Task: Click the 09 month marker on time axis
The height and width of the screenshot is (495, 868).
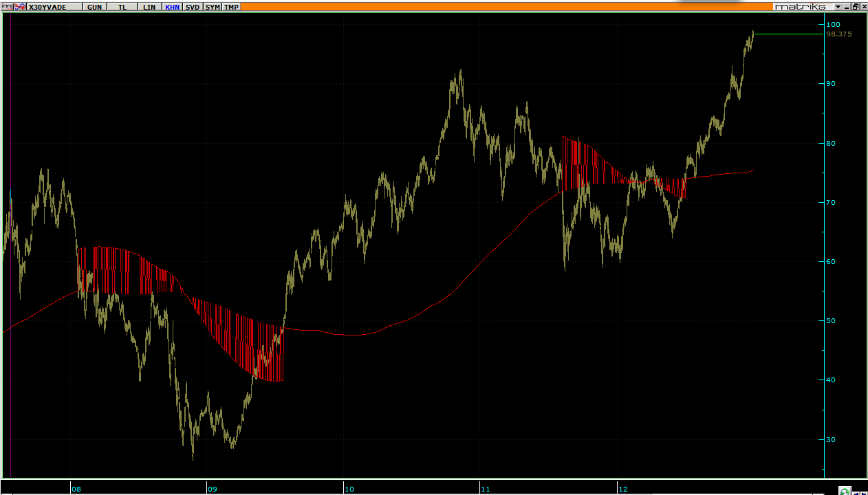Action: point(213,489)
